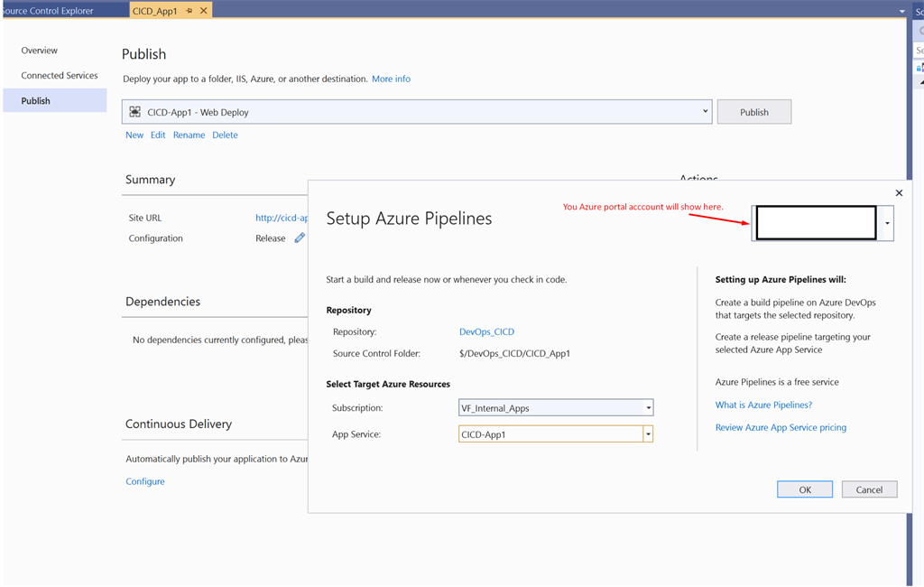
Task: Confirm the dialog with OK
Action: (x=805, y=489)
